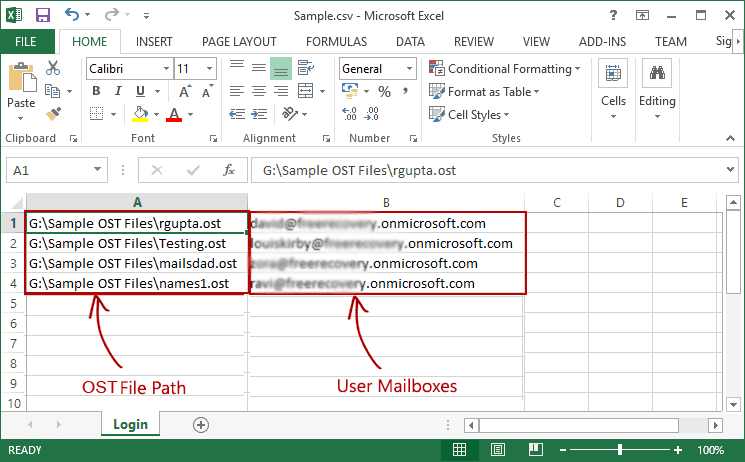Image resolution: width=745 pixels, height=462 pixels.
Task: Open Conditional Formatting menu
Action: [504, 68]
